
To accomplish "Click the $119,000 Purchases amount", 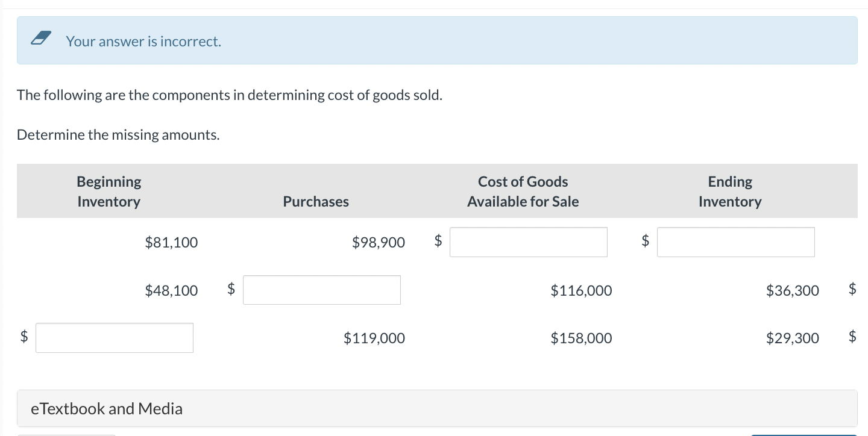I will click(374, 337).
